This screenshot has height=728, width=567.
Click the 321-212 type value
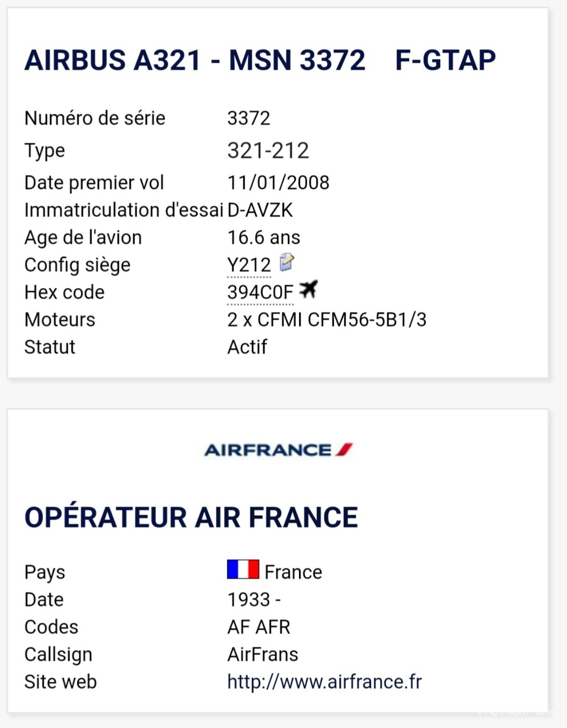[268, 150]
